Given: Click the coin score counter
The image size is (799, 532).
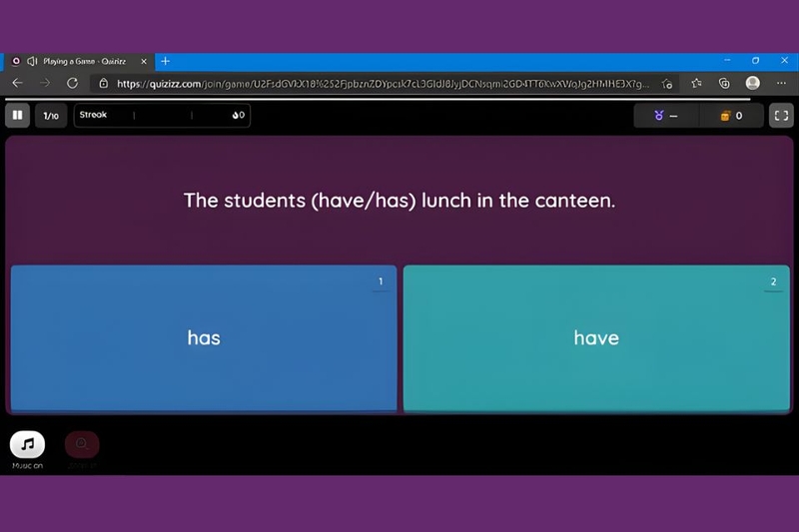Looking at the screenshot, I should click(x=731, y=116).
